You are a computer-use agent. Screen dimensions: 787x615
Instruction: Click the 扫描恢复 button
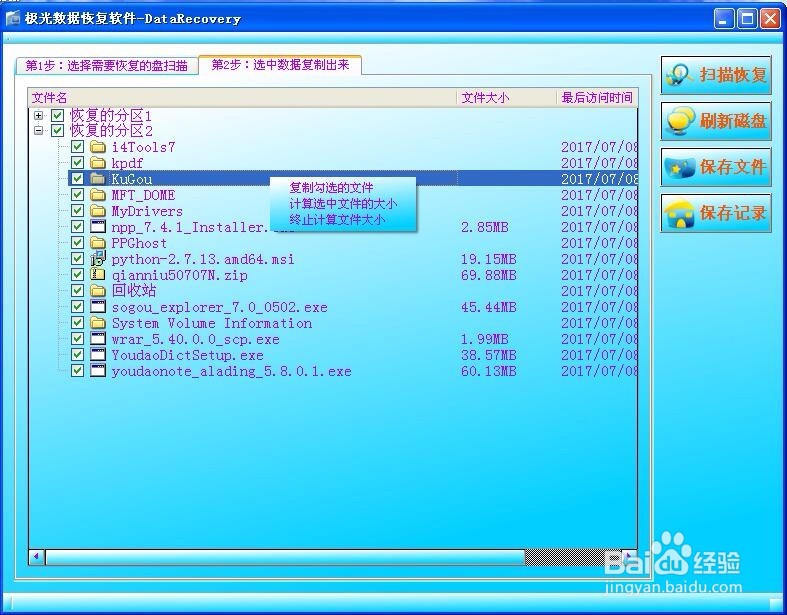(716, 75)
